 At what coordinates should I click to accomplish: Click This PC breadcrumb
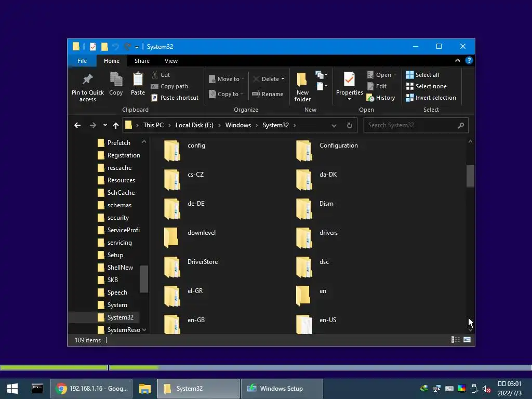[x=153, y=125]
